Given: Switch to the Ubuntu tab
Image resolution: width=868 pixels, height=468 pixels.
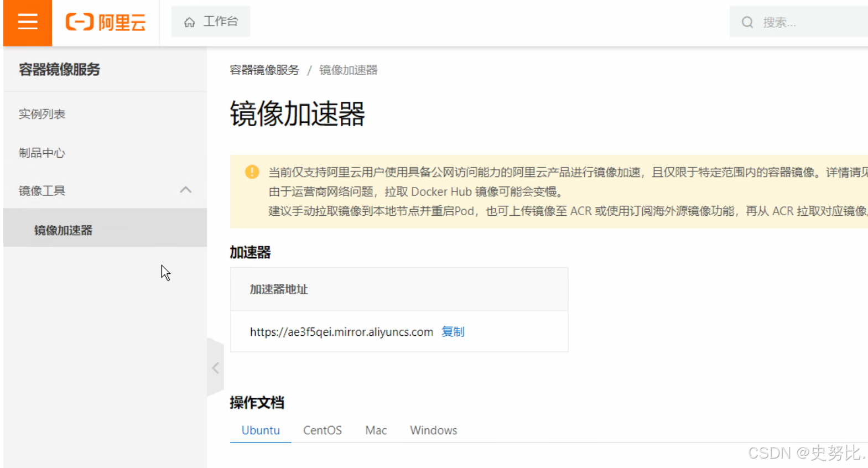Looking at the screenshot, I should coord(261,430).
